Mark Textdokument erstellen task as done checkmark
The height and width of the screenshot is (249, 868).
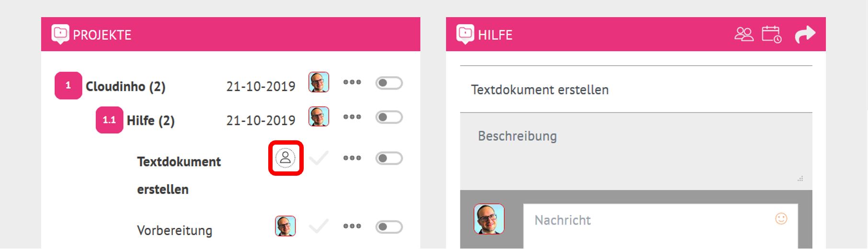pos(319,158)
